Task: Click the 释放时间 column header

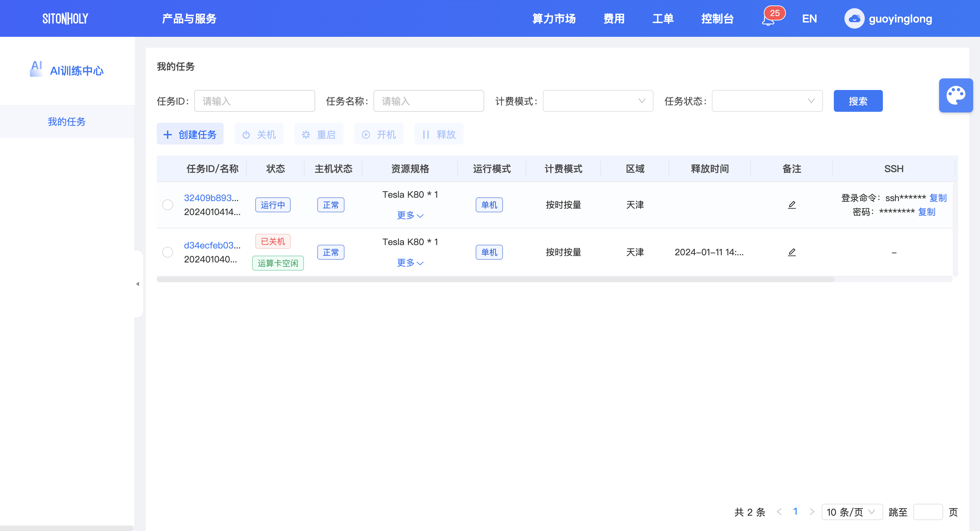Action: (710, 169)
